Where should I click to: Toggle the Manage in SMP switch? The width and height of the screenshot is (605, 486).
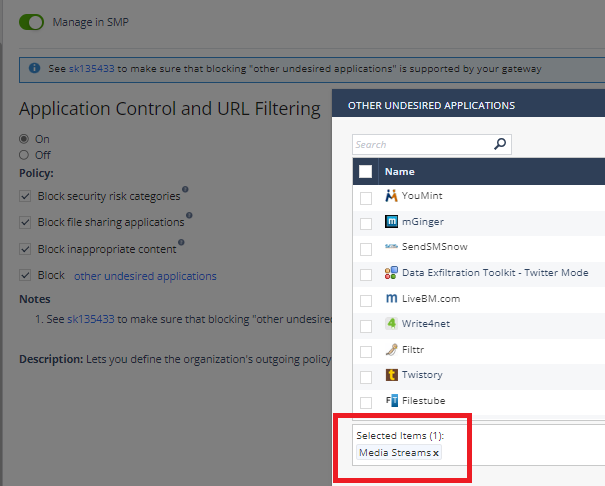tap(31, 22)
